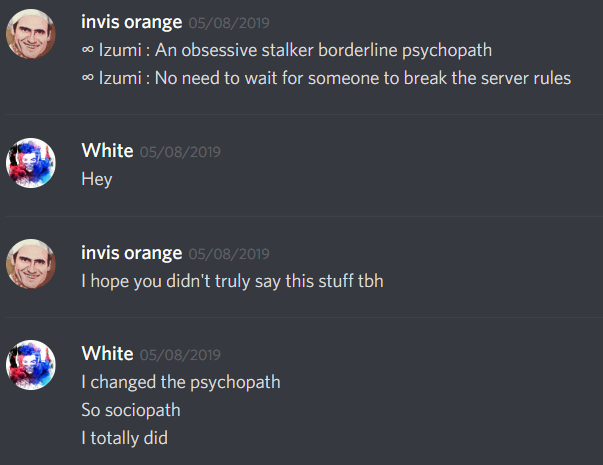Screen dimensions: 603x465
Task: Click the infinity symbol before the first Izumi quote
Action: coord(88,50)
